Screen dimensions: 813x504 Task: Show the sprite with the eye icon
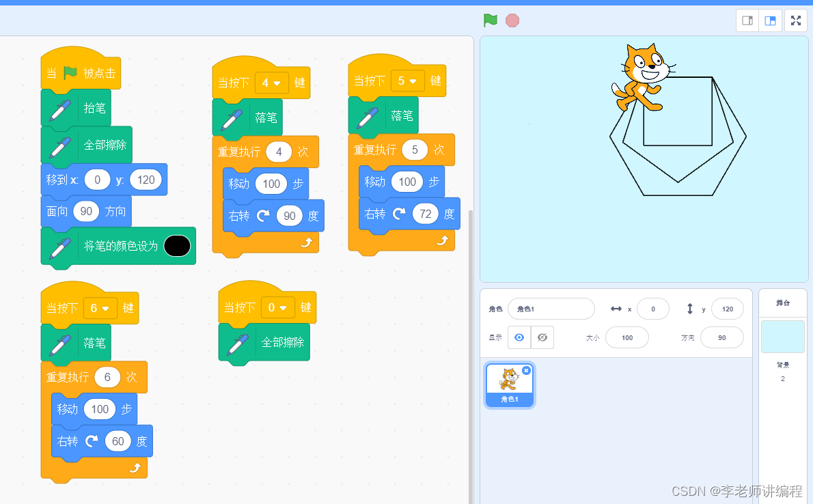pos(519,337)
